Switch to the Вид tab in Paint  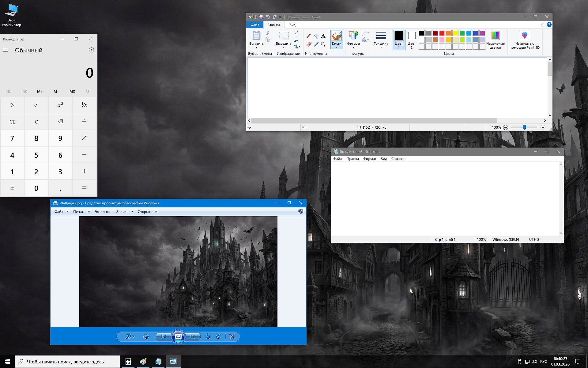tap(292, 25)
